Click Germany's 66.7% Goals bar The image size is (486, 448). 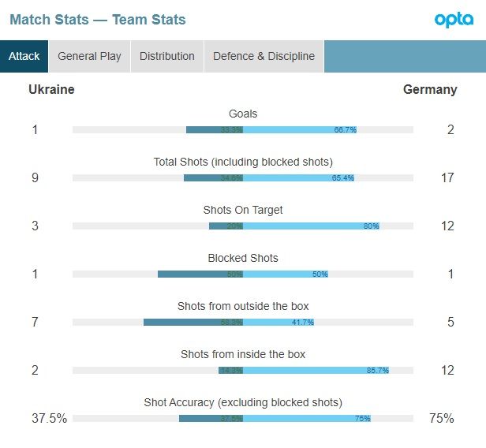(300, 130)
